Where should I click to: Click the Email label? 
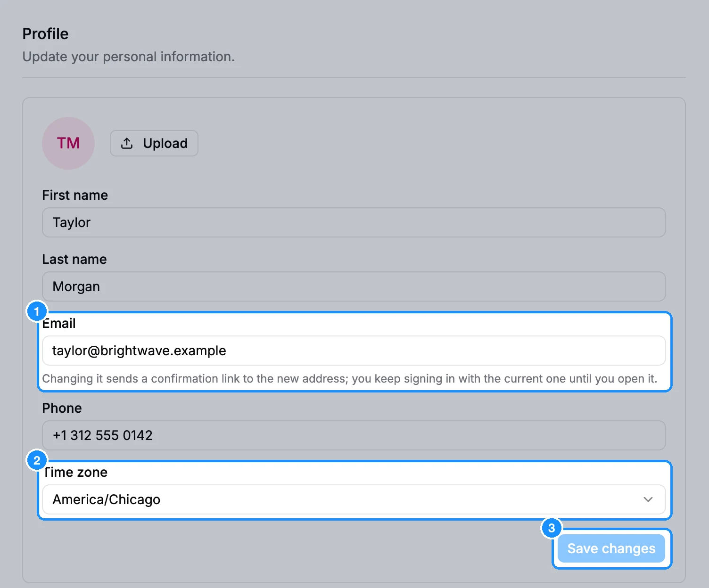click(x=59, y=323)
